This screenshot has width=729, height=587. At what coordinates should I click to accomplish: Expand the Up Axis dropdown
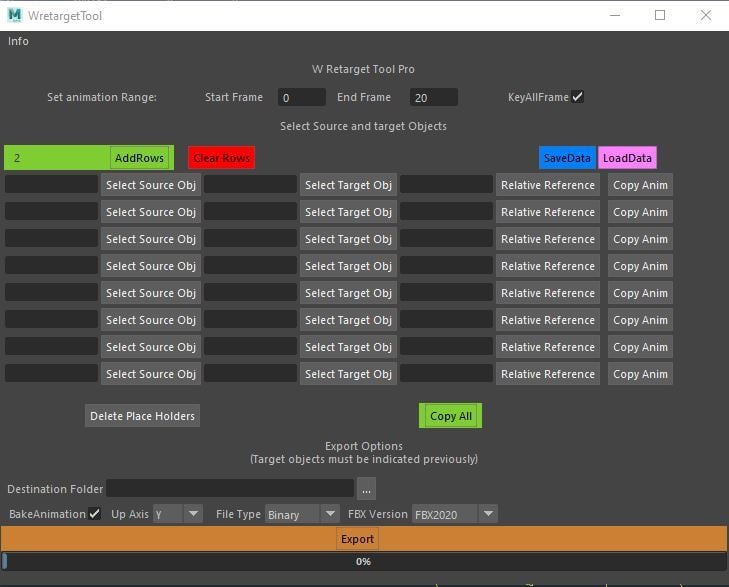178,514
